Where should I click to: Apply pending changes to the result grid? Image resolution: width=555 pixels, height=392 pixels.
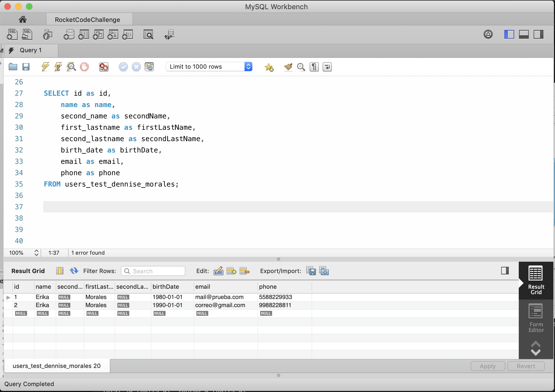click(487, 366)
